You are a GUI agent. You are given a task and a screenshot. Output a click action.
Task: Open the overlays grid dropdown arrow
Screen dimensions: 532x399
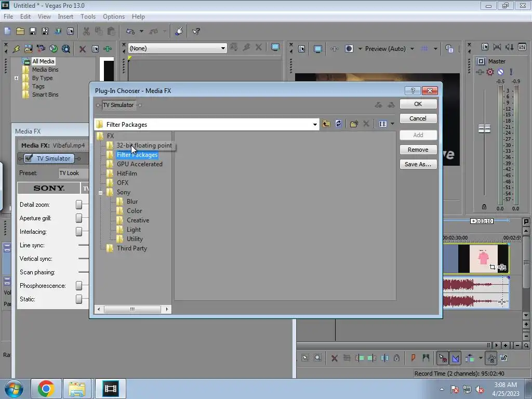tap(435, 48)
